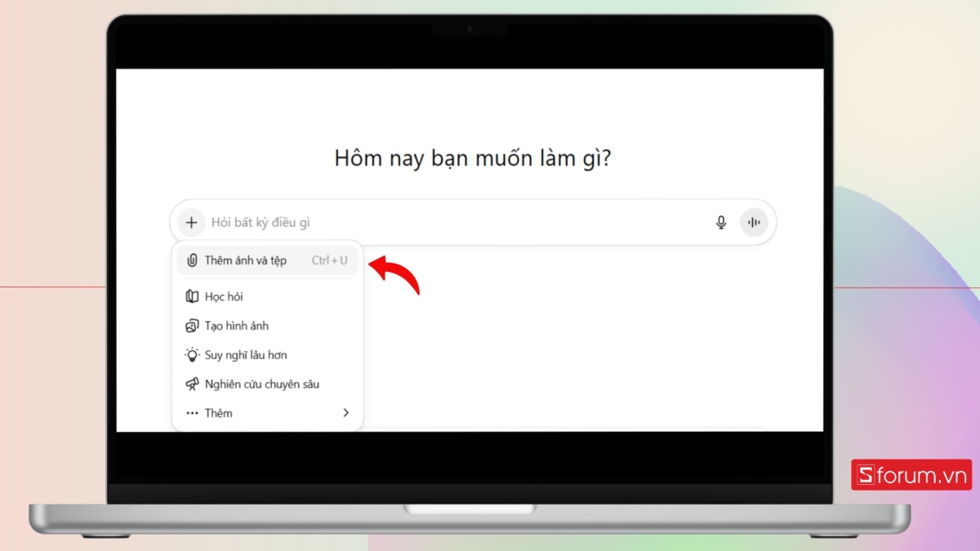Start voice mode with the waveform button
Screen dimensions: 980x551
tap(754, 222)
